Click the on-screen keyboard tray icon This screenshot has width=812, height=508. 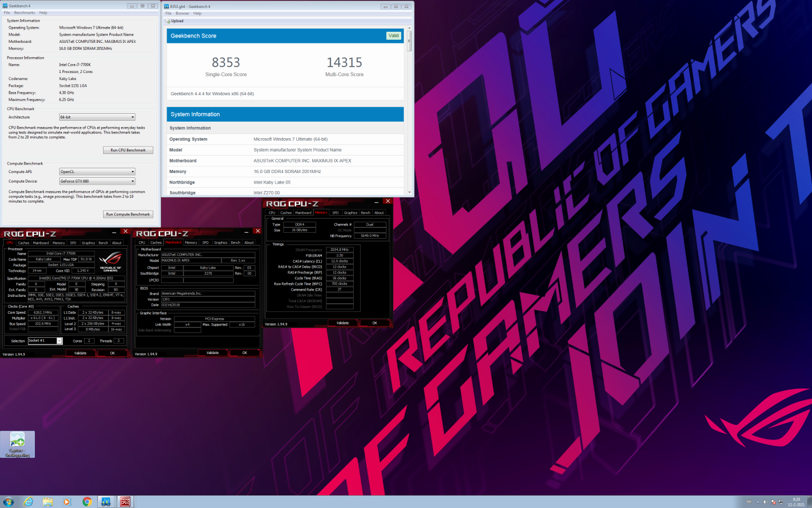[x=749, y=502]
